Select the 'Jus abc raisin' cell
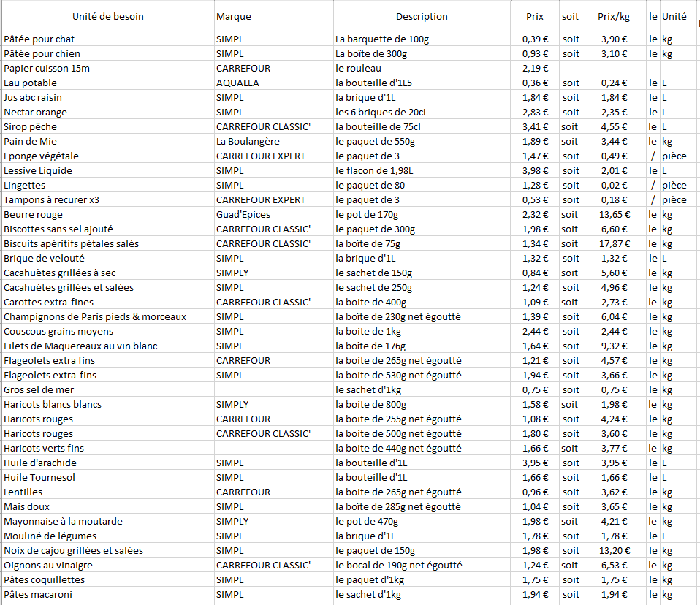The height and width of the screenshot is (605, 700). pyautogui.click(x=108, y=97)
